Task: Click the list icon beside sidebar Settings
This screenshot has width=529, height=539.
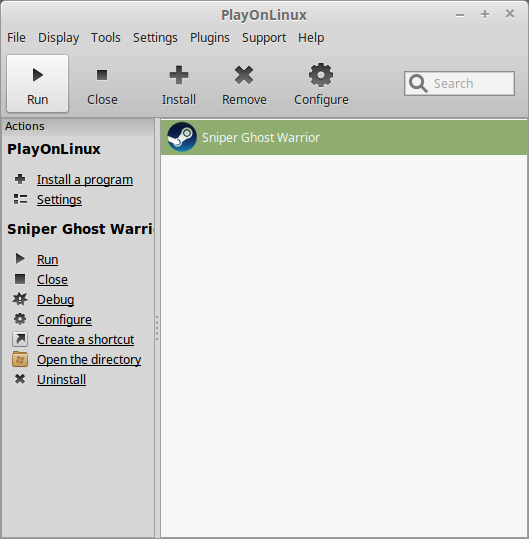Action: pyautogui.click(x=20, y=199)
